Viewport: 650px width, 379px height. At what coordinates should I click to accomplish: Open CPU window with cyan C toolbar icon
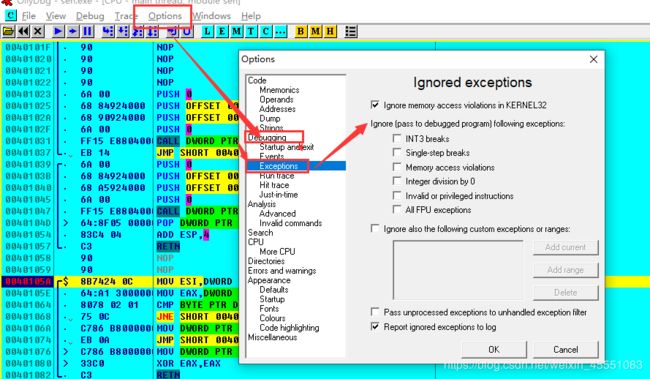click(266, 32)
